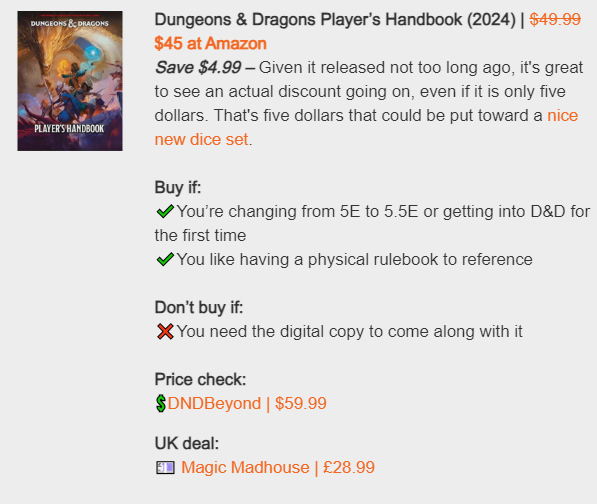Viewport: 597px width, 504px height.
Task: Open the "$45 at Amazon" deal link
Action: tap(210, 43)
